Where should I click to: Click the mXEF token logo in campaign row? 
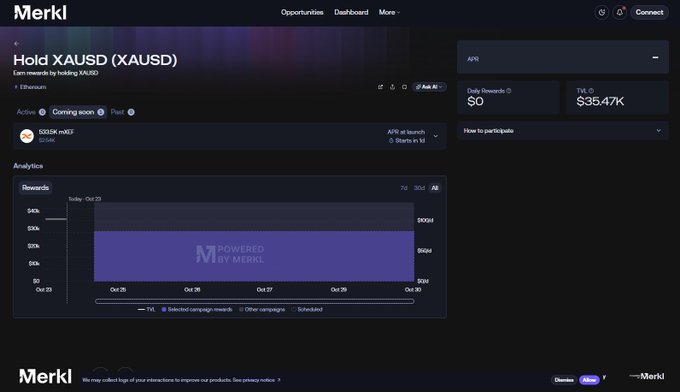click(x=27, y=136)
